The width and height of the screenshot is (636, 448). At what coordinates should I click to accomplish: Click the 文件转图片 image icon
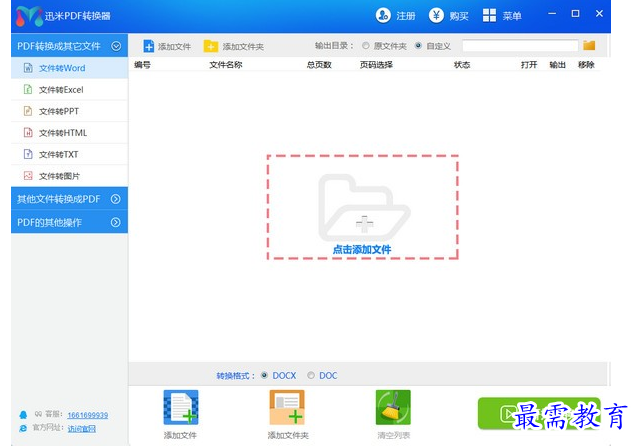[x=28, y=176]
